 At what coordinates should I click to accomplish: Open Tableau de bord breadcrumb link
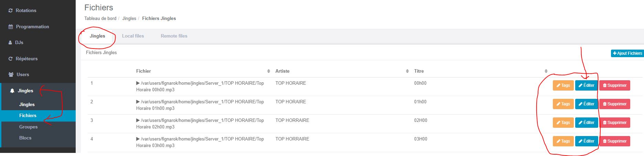tap(100, 18)
